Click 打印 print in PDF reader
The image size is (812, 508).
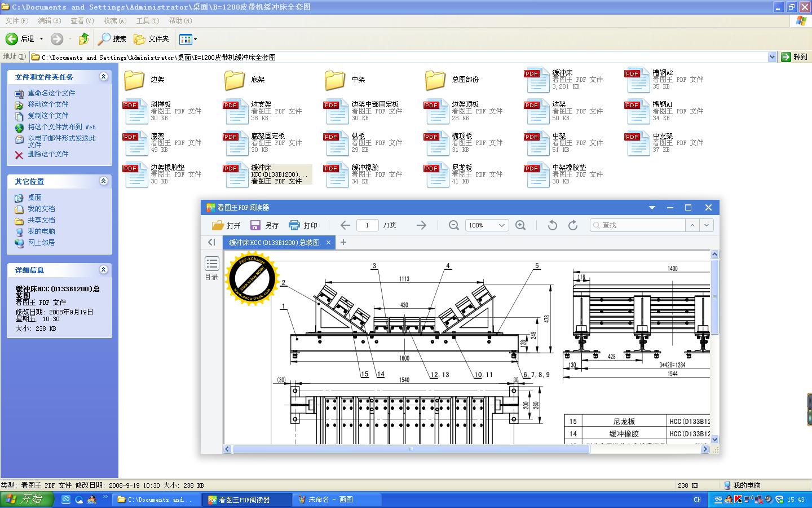coord(303,225)
